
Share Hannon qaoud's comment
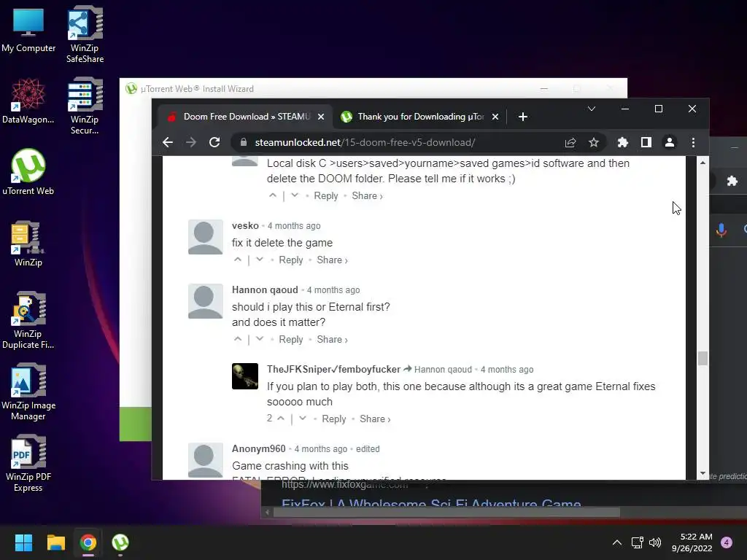pyautogui.click(x=332, y=340)
